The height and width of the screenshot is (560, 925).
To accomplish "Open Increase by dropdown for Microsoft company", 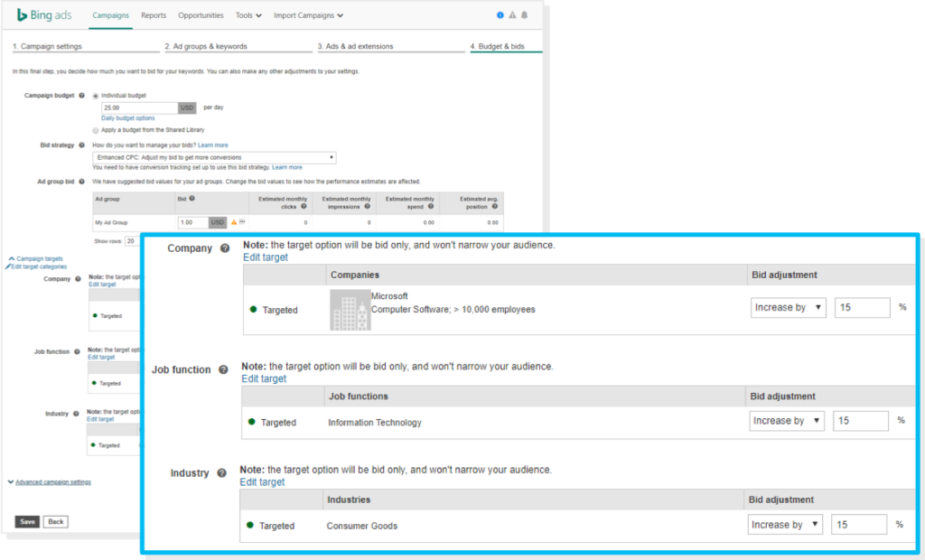I will click(788, 307).
